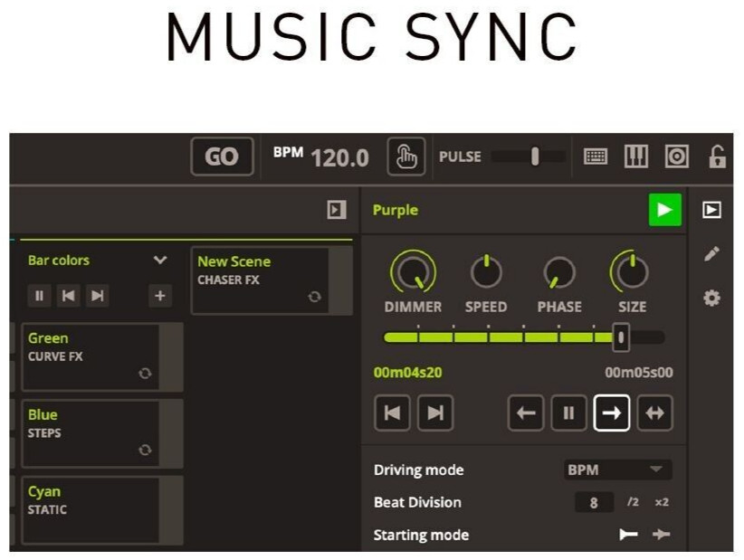Screen dimensions: 744x560
Task: Open the gear settings icon in sidebar
Action: tap(711, 298)
